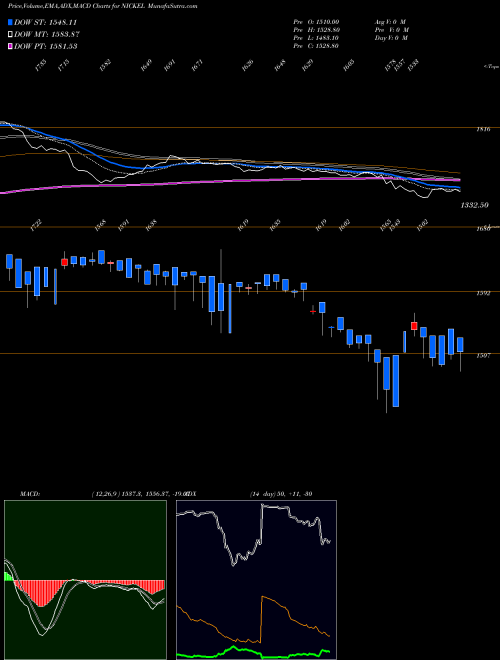
Task: Click the '1671' top label
Action: tap(197, 65)
